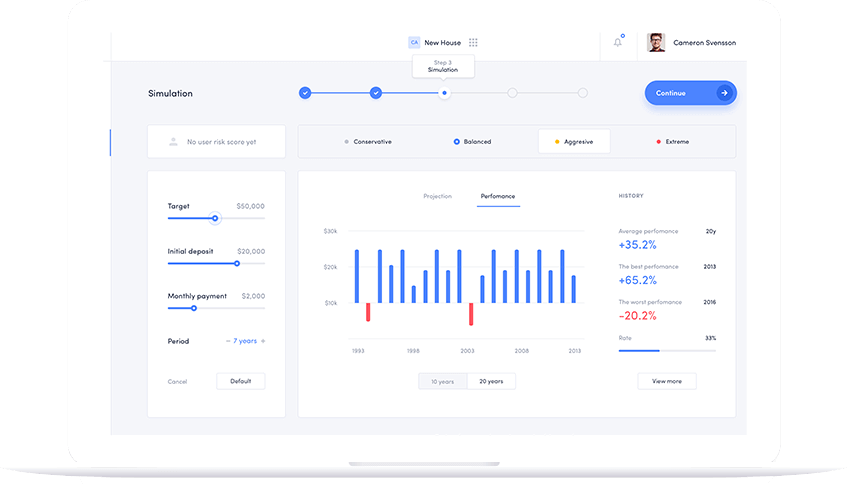
Task: Click the Target amount slider handle
Action: (215, 218)
